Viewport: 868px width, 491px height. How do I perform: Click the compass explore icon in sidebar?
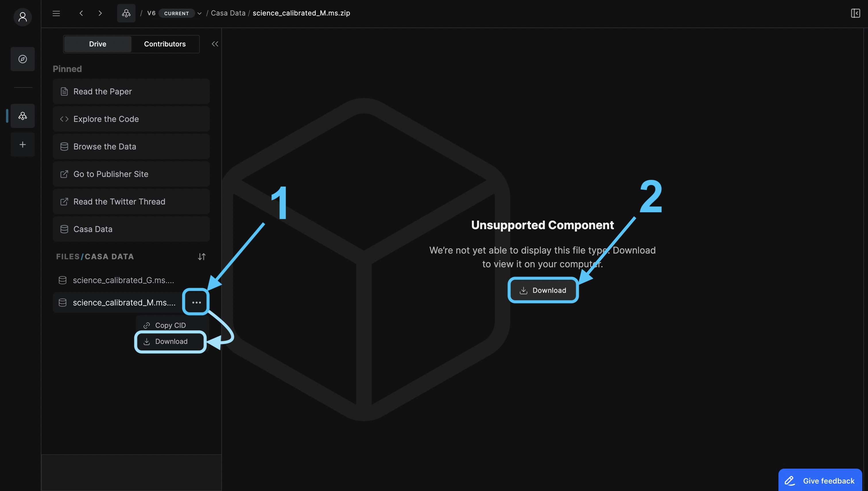click(23, 59)
